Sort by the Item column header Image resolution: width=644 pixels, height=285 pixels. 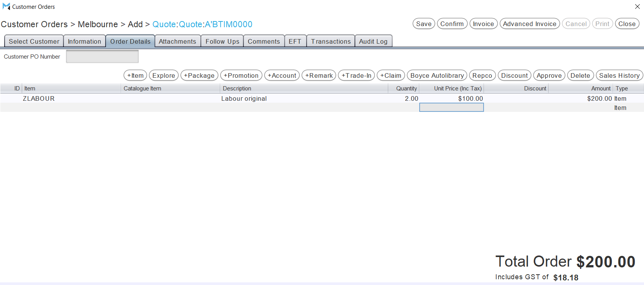tap(72, 88)
